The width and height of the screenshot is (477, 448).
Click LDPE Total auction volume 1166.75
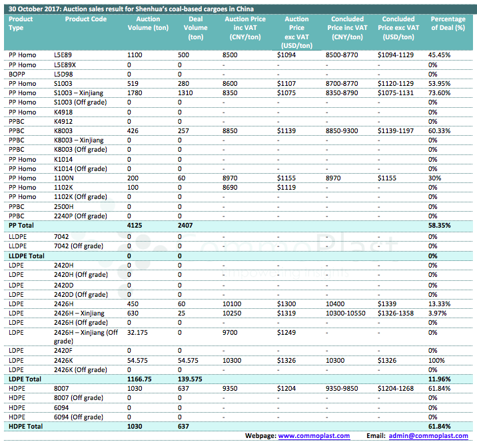click(139, 379)
